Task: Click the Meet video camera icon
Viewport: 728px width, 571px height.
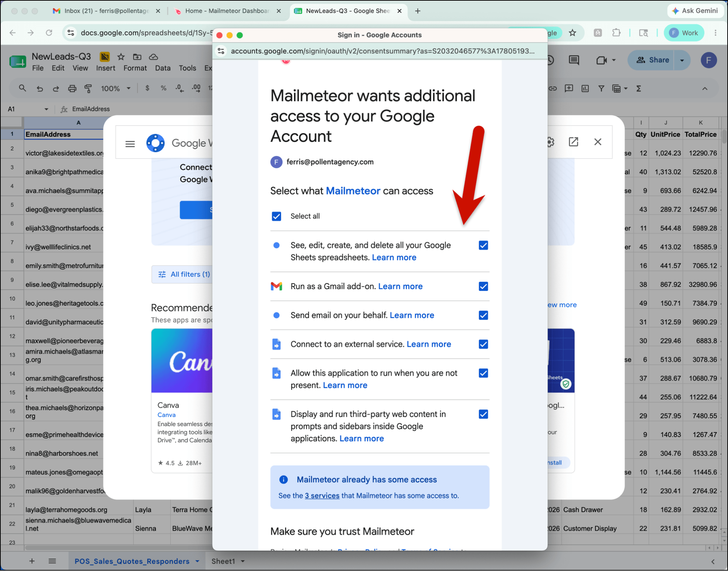Action: pos(601,60)
